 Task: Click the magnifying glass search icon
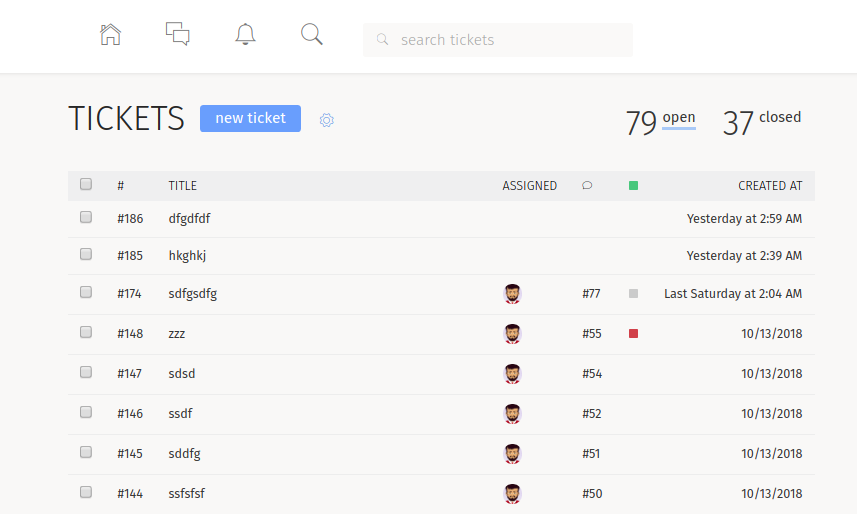point(312,35)
